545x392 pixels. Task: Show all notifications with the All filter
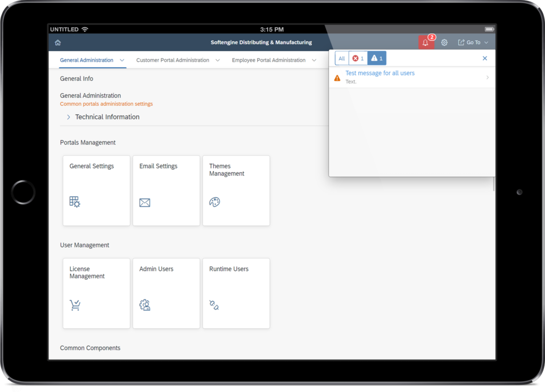[342, 59]
